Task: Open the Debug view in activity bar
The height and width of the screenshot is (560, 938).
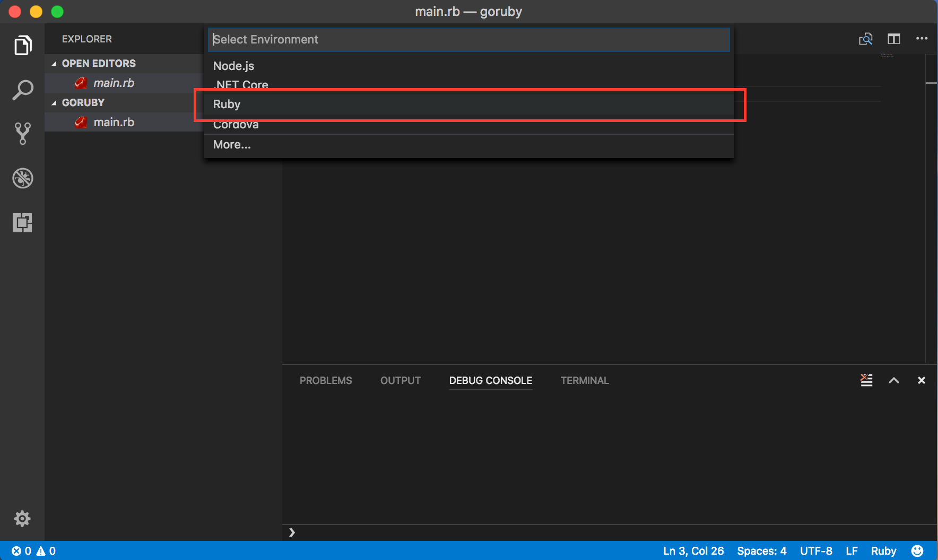Action: pyautogui.click(x=22, y=178)
